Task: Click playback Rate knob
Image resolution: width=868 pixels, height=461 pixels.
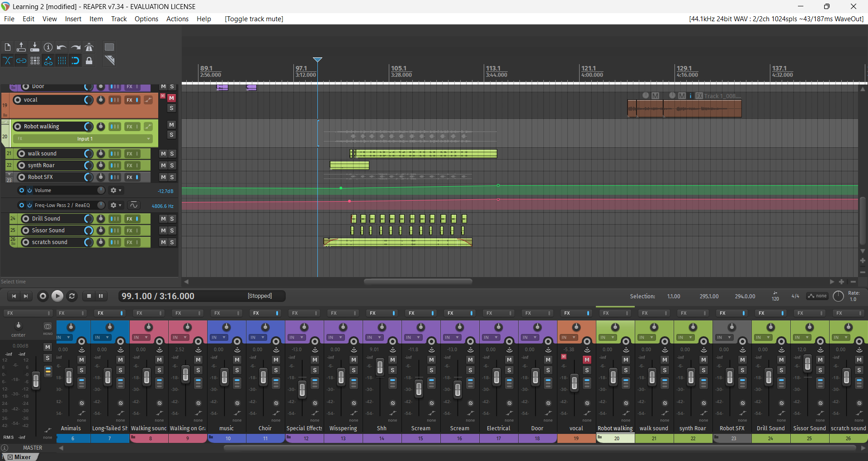Action: 838,296
